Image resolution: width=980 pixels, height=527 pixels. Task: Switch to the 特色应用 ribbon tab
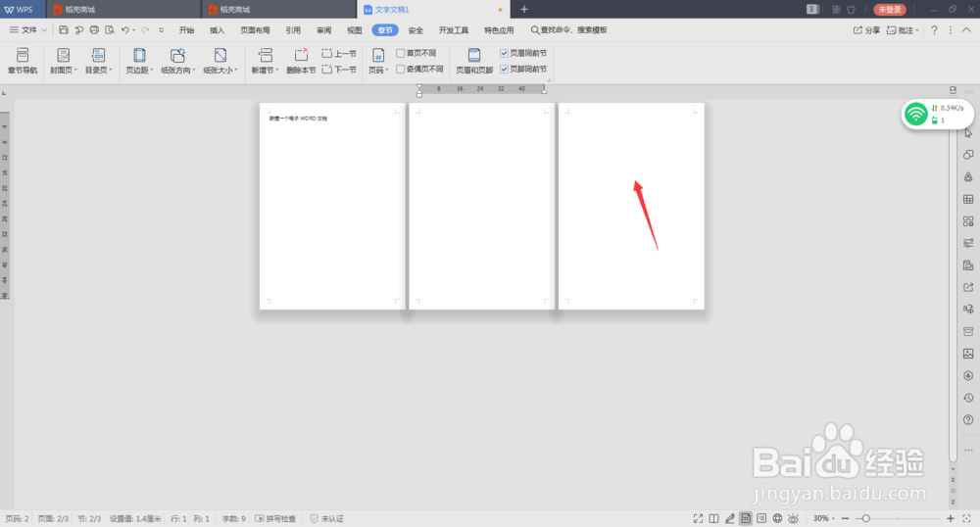tap(499, 30)
